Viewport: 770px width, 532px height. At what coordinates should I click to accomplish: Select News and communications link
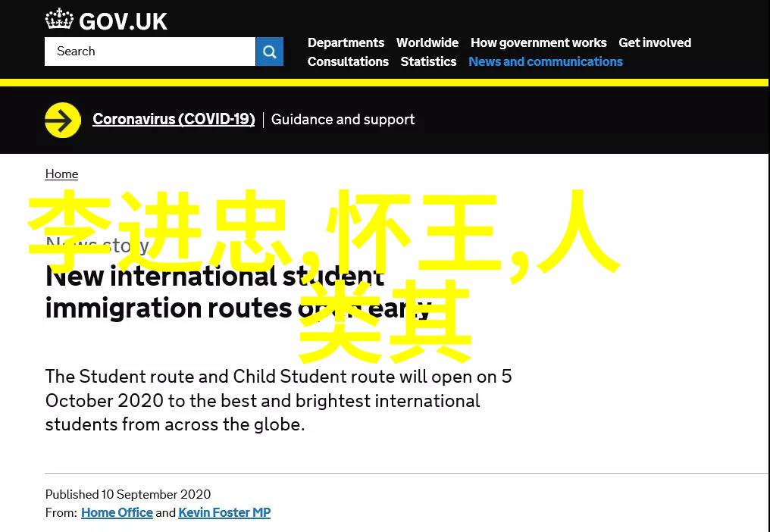click(546, 61)
